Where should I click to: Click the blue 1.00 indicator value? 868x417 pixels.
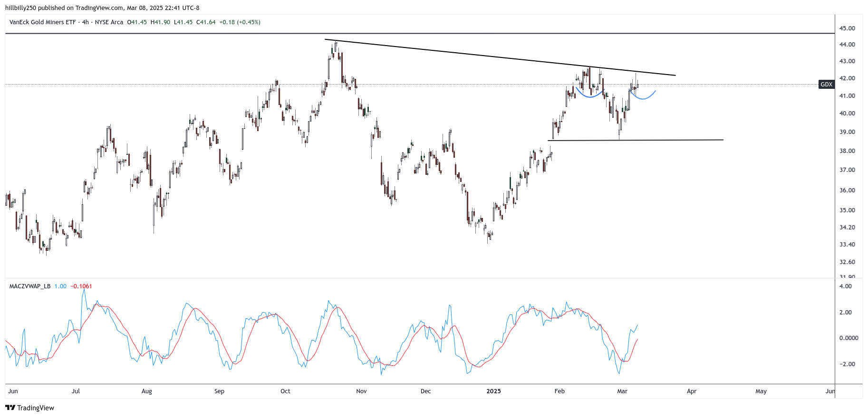pyautogui.click(x=60, y=286)
